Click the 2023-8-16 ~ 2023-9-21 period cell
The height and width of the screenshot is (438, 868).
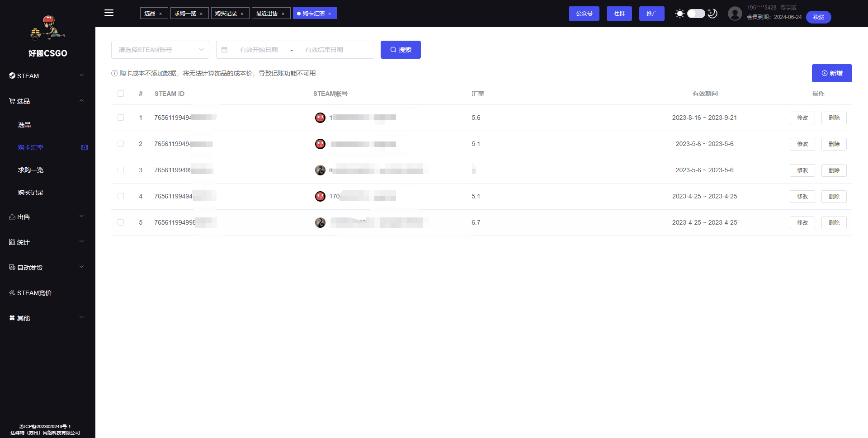point(704,118)
